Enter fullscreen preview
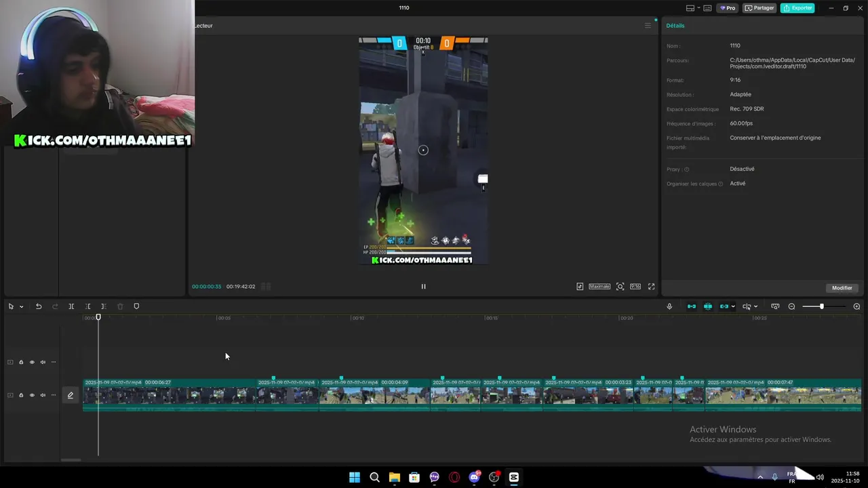Image resolution: width=868 pixels, height=488 pixels. (651, 286)
